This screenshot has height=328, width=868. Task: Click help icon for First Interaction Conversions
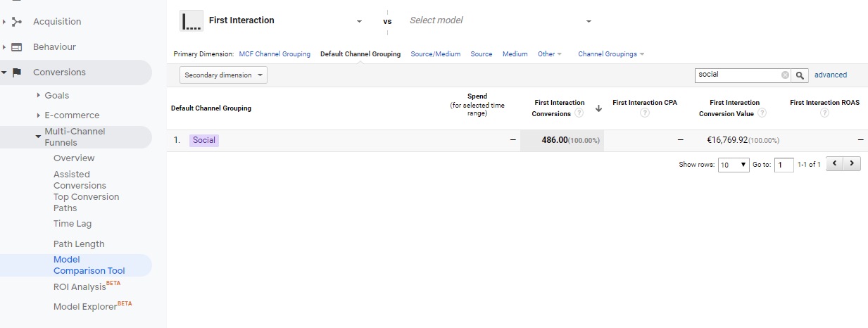click(x=579, y=113)
